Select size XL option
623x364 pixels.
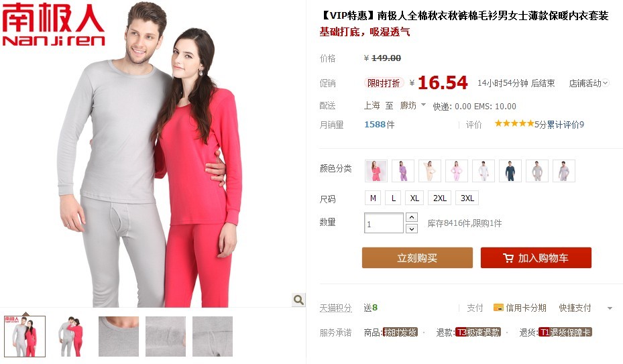(414, 198)
